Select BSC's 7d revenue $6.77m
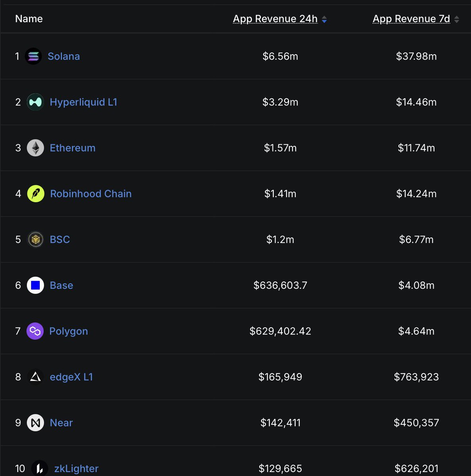This screenshot has width=471, height=476. point(416,240)
